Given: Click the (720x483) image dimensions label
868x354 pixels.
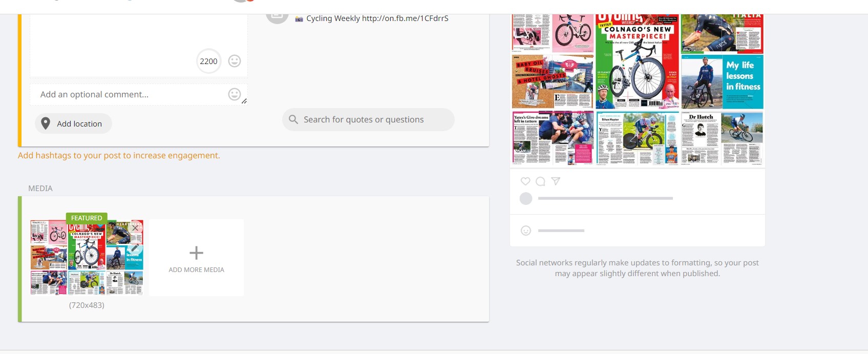Looking at the screenshot, I should 87,305.
